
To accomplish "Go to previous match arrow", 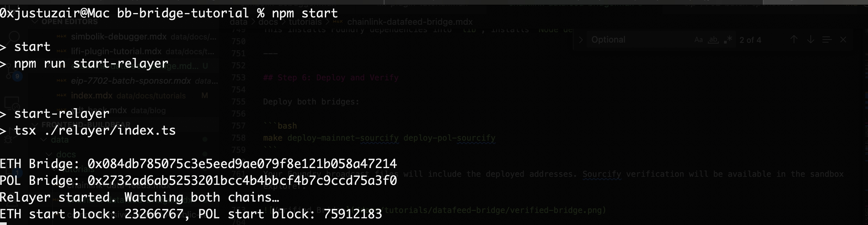I will click(794, 40).
